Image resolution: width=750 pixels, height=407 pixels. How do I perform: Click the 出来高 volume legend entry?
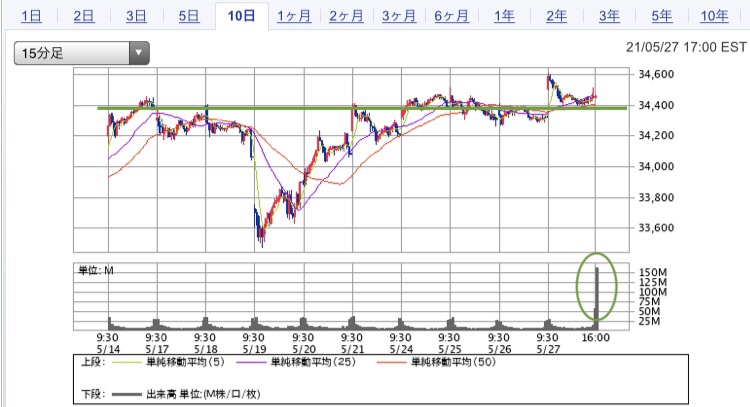coord(203,394)
